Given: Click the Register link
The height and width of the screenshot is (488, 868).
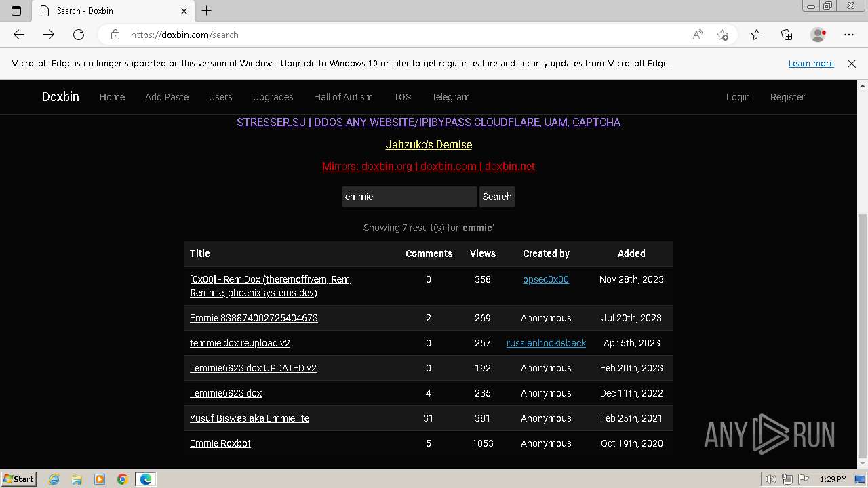Looking at the screenshot, I should click(787, 97).
